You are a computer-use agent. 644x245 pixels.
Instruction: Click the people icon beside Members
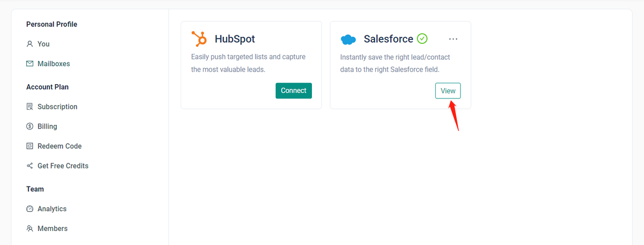pos(30,228)
